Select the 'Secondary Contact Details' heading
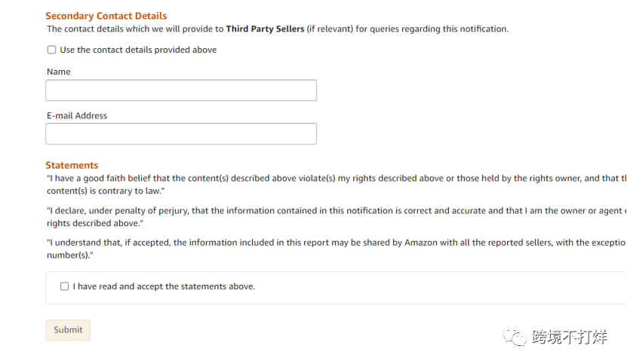 [106, 16]
